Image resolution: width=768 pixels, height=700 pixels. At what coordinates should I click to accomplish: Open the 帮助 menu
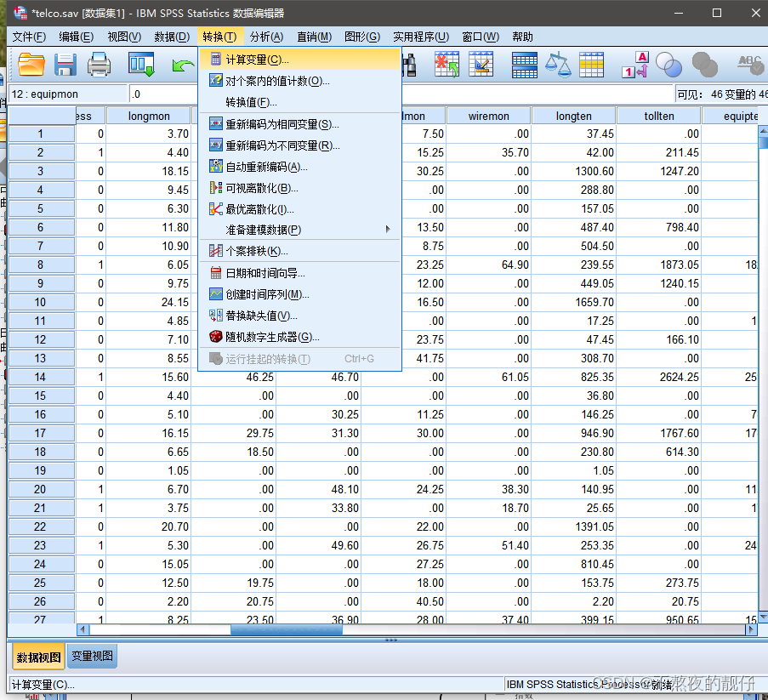(x=522, y=37)
